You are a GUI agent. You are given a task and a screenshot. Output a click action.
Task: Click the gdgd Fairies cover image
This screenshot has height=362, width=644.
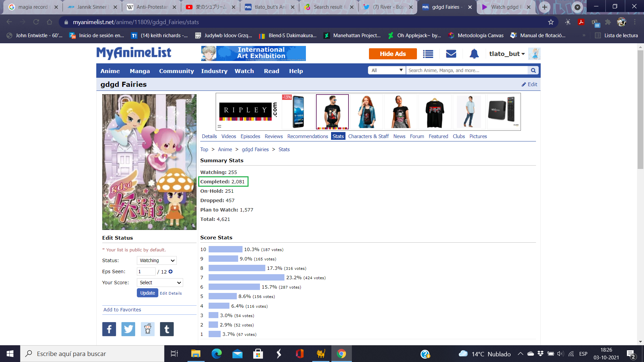pyautogui.click(x=149, y=162)
